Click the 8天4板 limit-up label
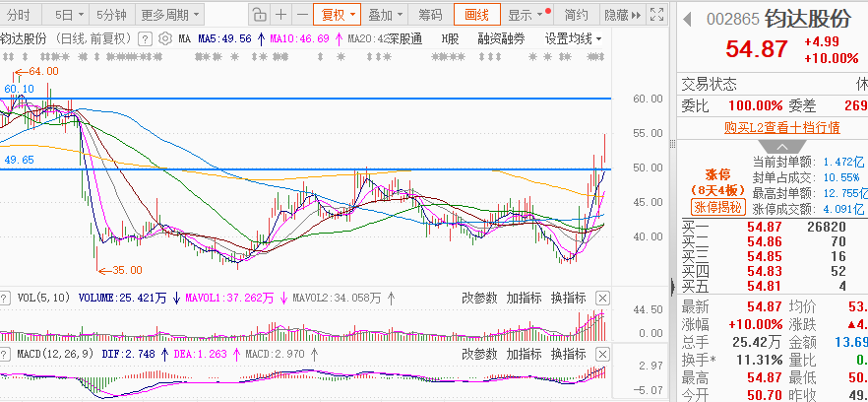The height and width of the screenshot is (402, 868). click(x=718, y=191)
